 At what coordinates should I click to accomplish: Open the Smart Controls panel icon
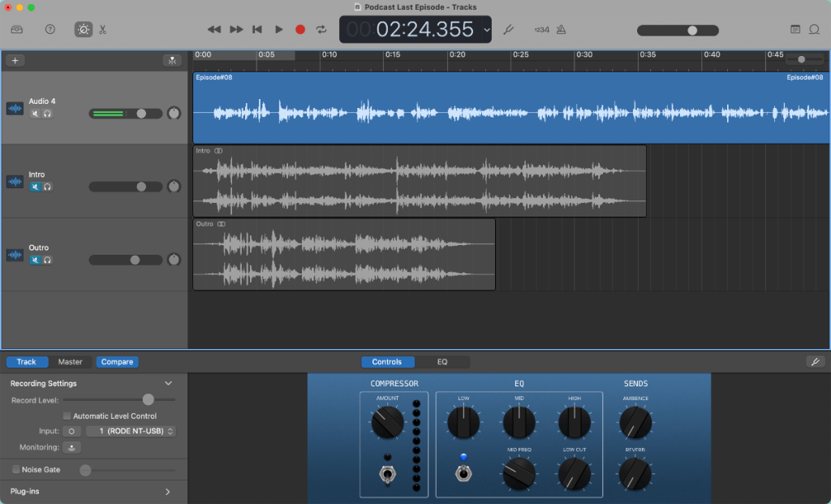click(x=83, y=29)
